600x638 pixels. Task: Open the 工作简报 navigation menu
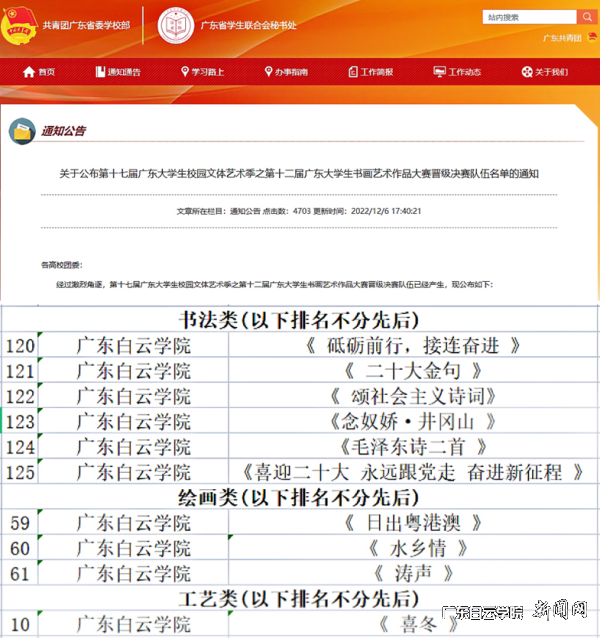coord(377,72)
